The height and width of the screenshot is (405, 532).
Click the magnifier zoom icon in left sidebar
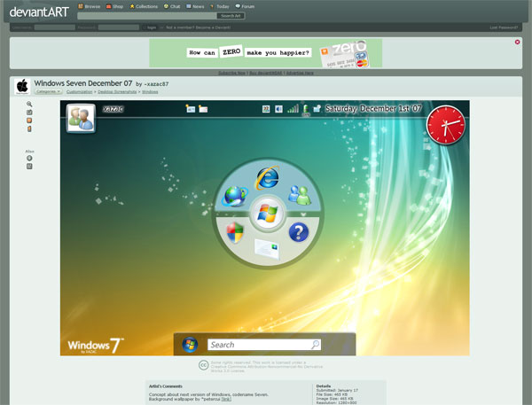29,105
